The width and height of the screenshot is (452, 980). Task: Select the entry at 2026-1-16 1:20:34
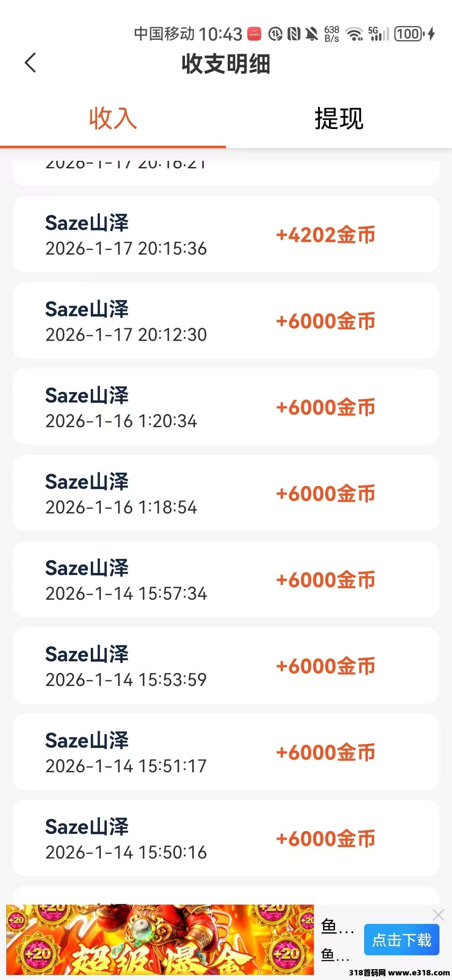tap(226, 407)
